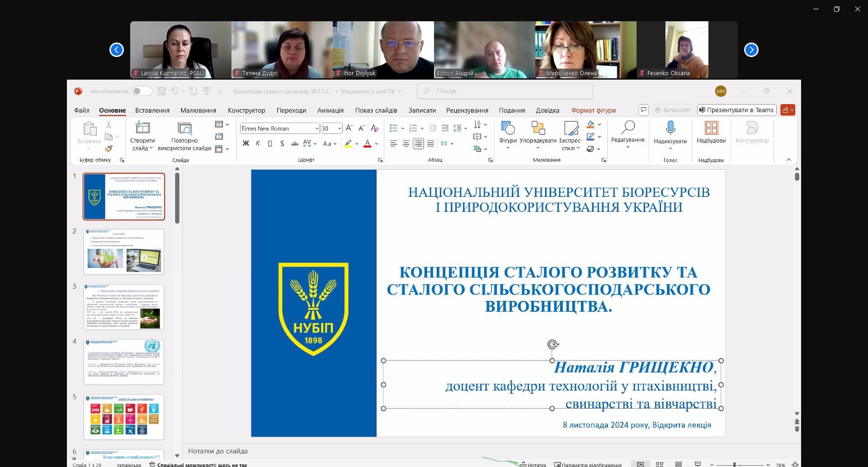Open the font size 30 dropdown
Image resolution: width=868 pixels, height=467 pixels.
(339, 129)
